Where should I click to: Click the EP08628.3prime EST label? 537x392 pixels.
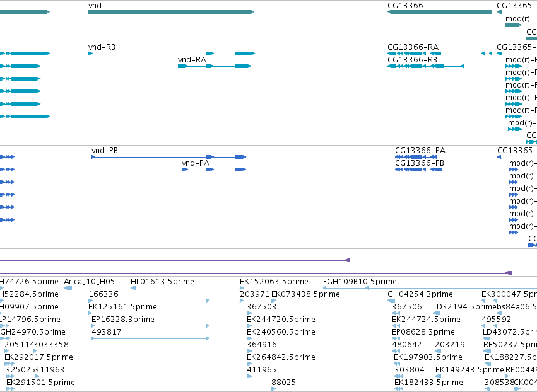[x=423, y=332]
